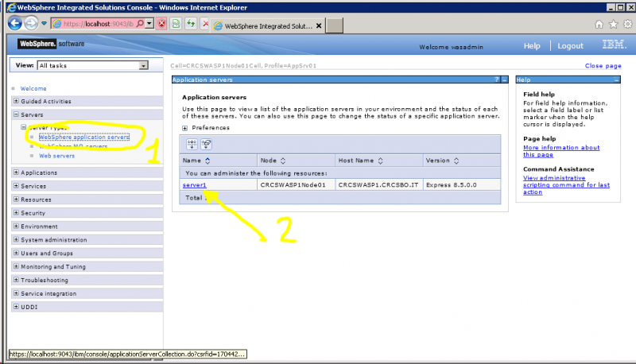The height and width of the screenshot is (364, 636).
Task: Click question mark icon on Application servers panel
Action: point(496,80)
